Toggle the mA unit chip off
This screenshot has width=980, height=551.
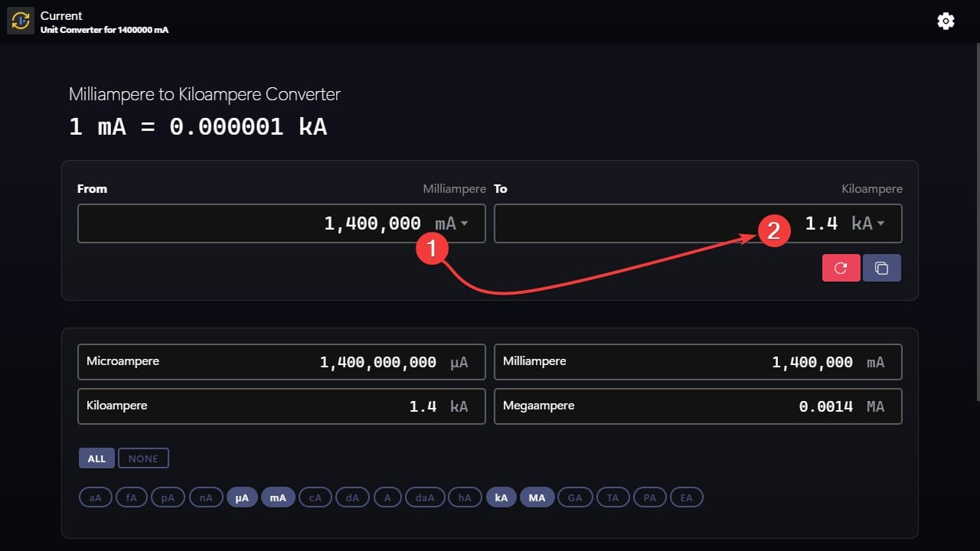[x=278, y=497]
